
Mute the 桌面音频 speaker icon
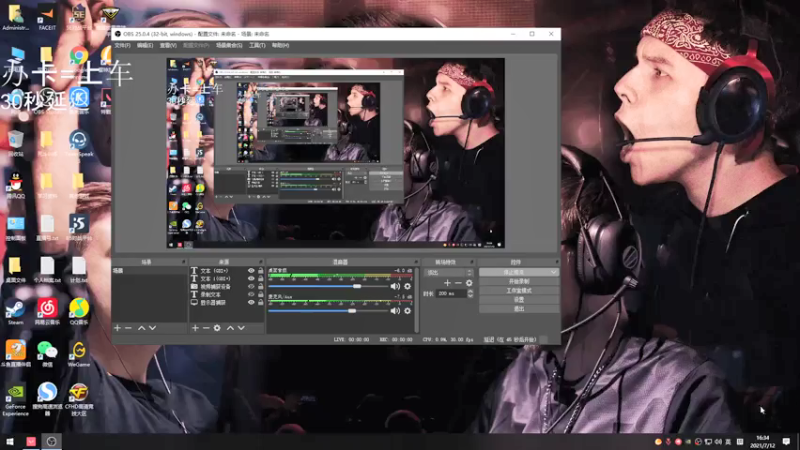pos(395,286)
